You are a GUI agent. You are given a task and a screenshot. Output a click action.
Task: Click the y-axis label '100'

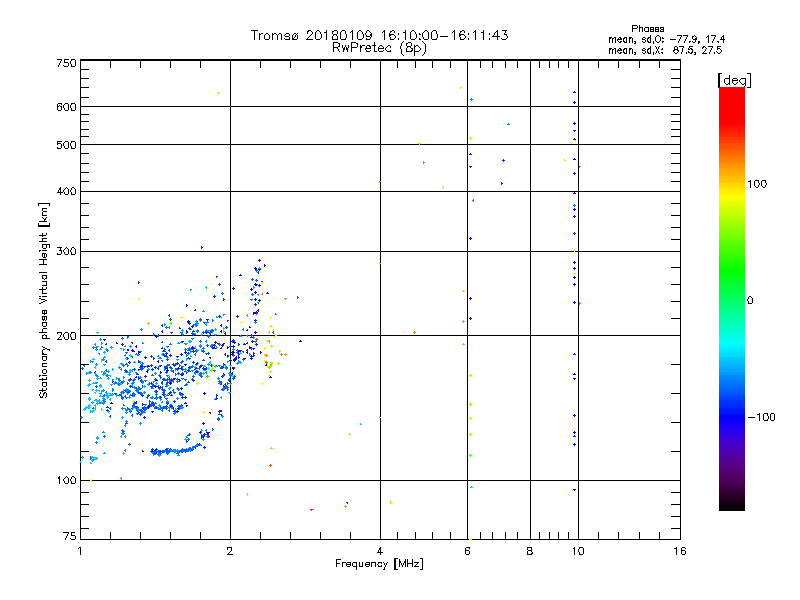click(x=66, y=481)
